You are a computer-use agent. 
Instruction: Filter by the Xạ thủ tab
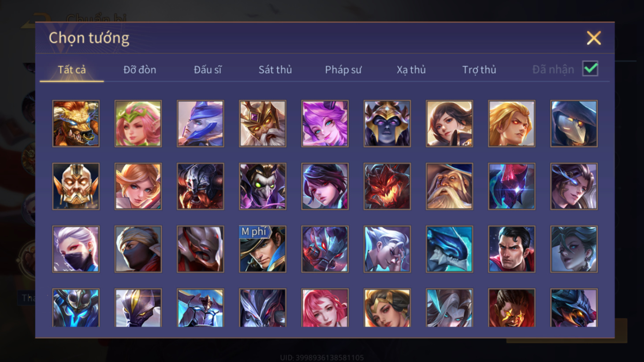point(411,70)
